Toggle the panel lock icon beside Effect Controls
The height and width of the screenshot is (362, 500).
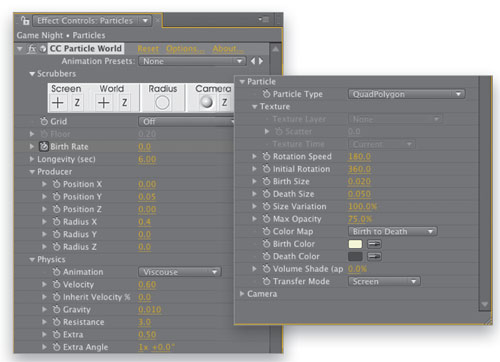point(25,21)
